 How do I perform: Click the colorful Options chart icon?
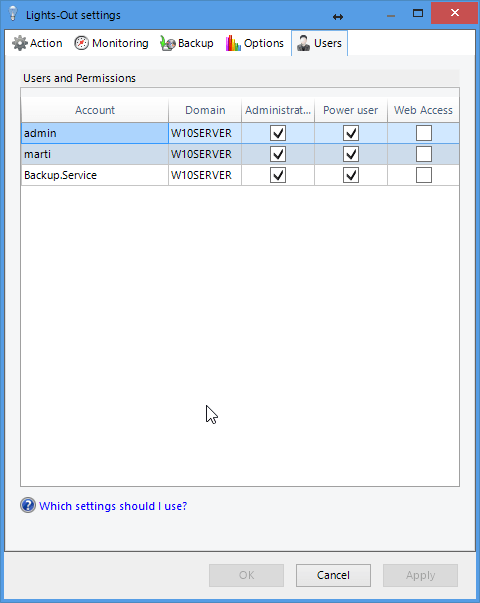pos(233,43)
